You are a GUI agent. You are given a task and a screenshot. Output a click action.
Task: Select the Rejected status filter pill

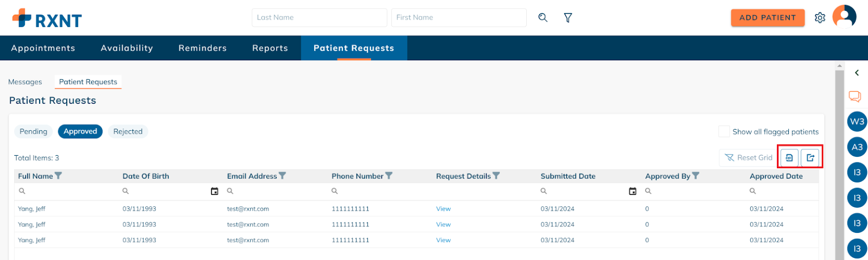point(128,131)
